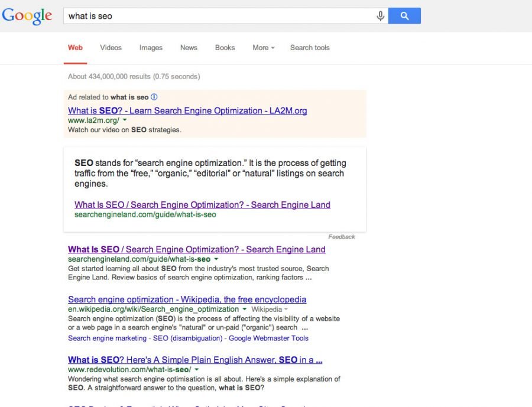Screen dimensions: 532x407
Task: Open the Google Webmaster Tools sitelink
Action: [x=268, y=338]
